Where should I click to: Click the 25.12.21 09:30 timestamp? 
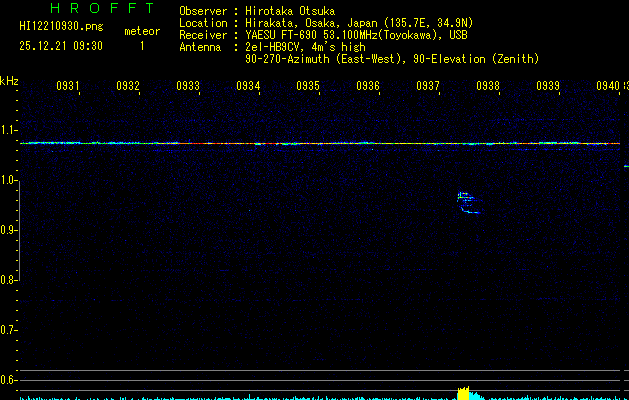click(x=60, y=46)
